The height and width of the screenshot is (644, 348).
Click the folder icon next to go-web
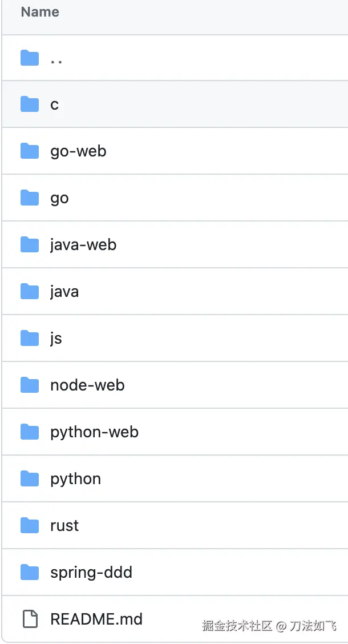point(30,151)
